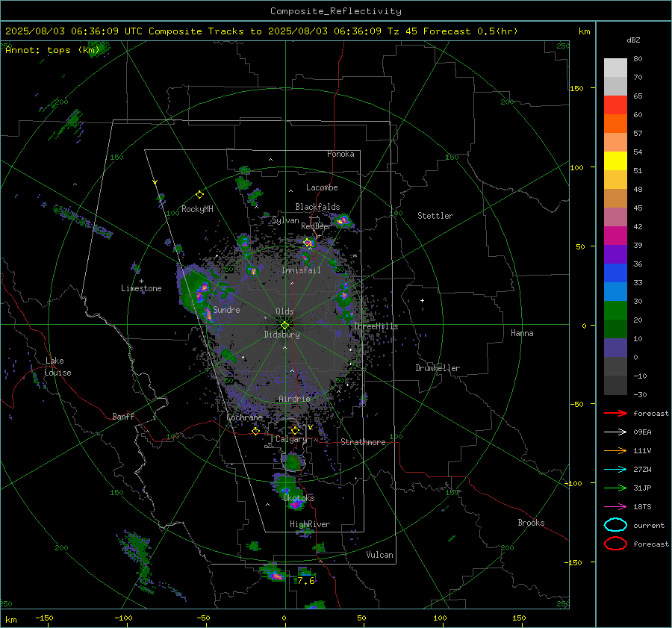Click the 'Annot: tops (km)' label

tap(52, 50)
